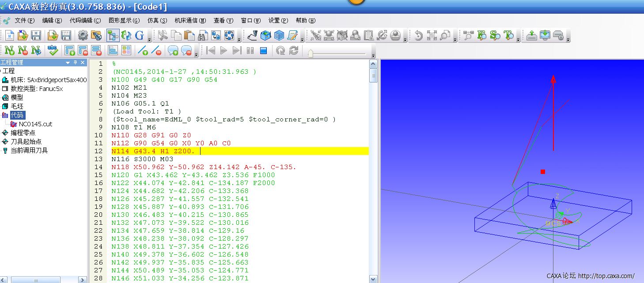
Task: Click the add comment bubble icon
Action: click(x=173, y=50)
